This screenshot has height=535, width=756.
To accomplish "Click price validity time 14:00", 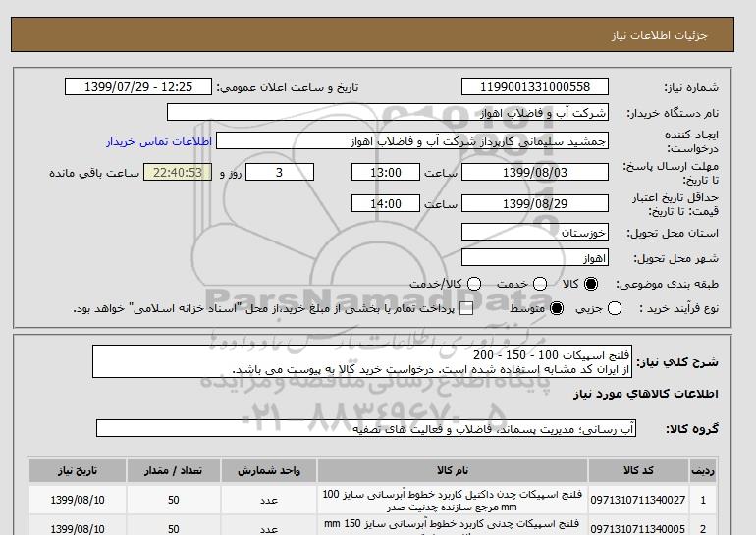I will click(x=386, y=203).
